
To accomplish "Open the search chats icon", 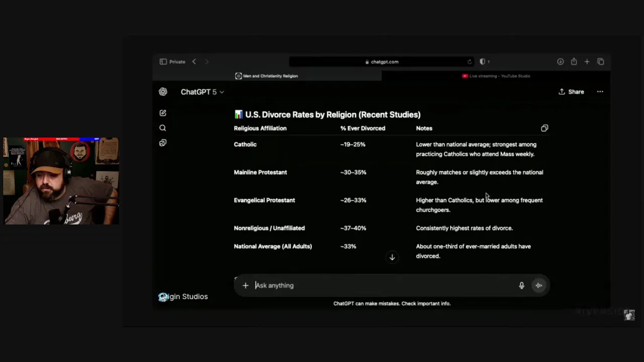I will 163,128.
